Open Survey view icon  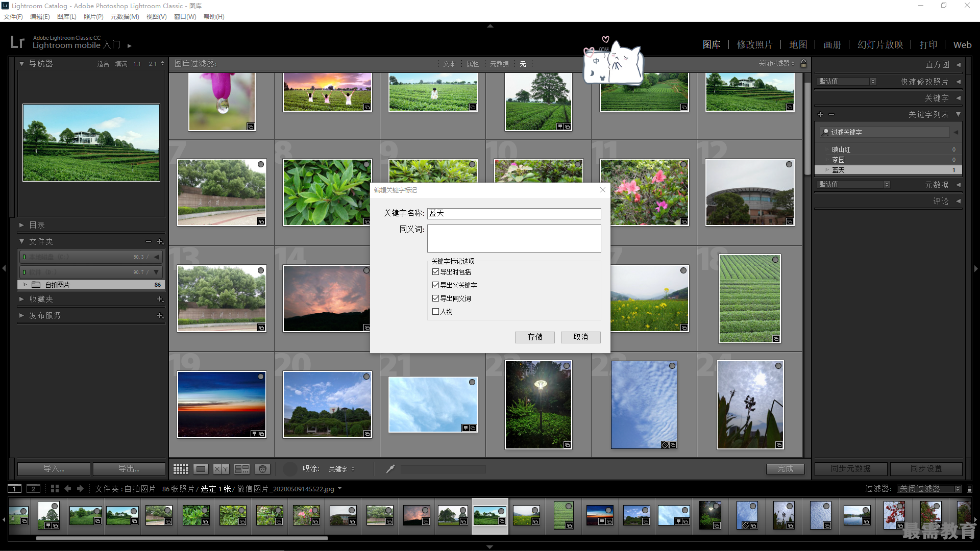click(x=241, y=469)
